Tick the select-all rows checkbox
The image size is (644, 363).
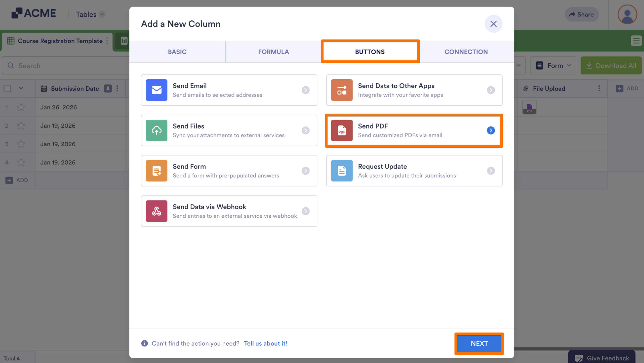pos(8,88)
